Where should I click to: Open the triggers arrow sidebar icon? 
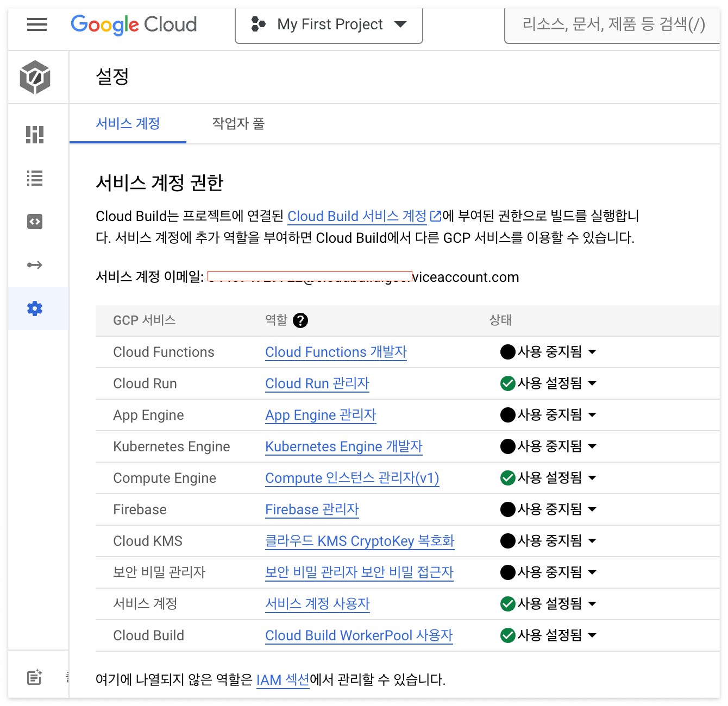click(x=35, y=265)
